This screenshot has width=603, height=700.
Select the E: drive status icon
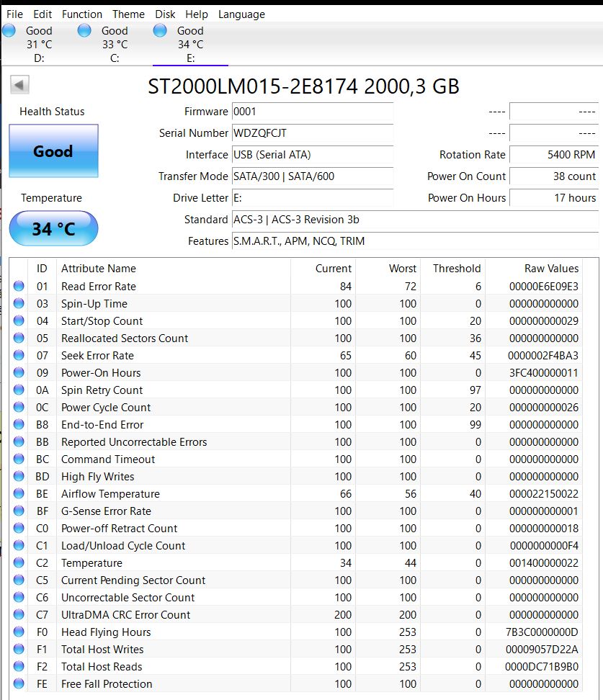click(160, 31)
